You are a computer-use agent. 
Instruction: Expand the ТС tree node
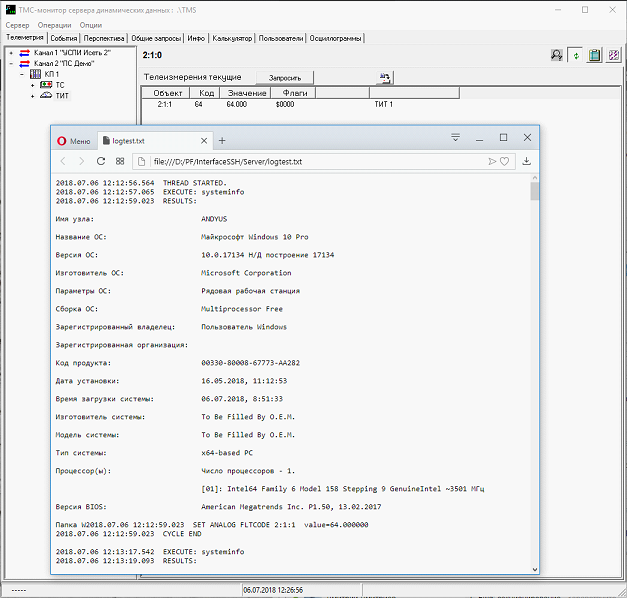click(x=32, y=86)
